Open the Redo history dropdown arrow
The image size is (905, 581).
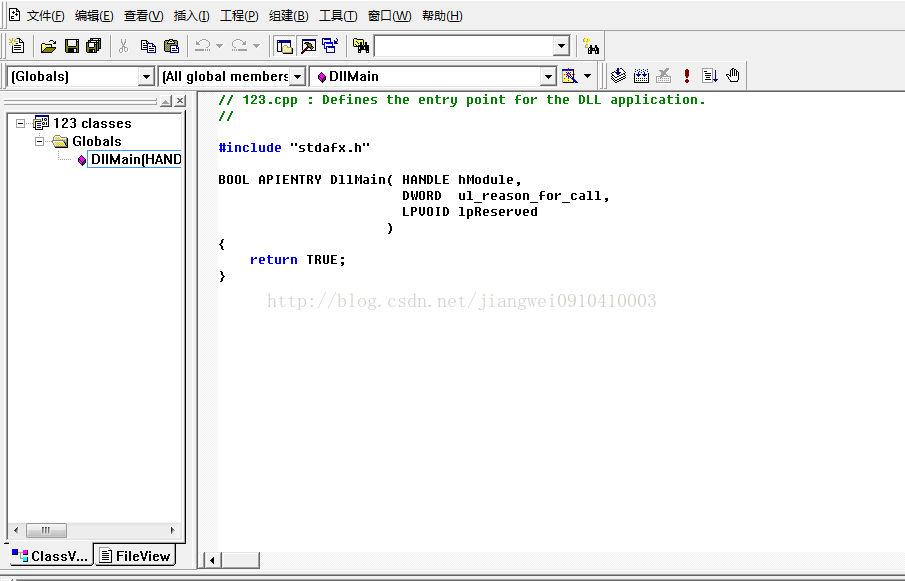[x=256, y=46]
